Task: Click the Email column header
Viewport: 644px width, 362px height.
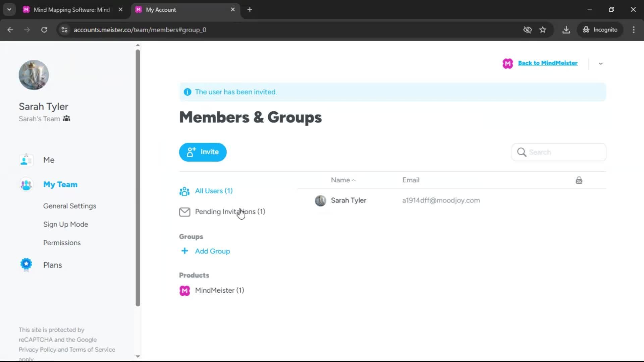Action: pos(411,180)
